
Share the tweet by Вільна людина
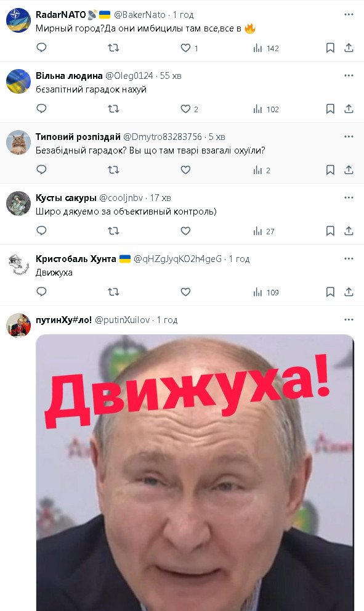pyautogui.click(x=349, y=109)
